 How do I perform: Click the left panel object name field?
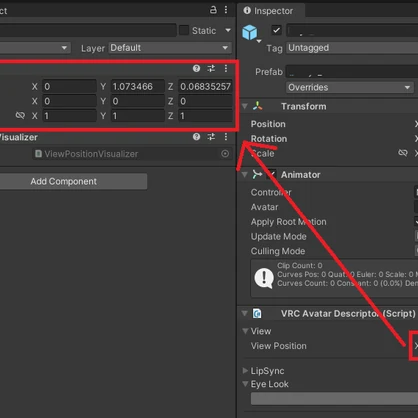click(88, 30)
